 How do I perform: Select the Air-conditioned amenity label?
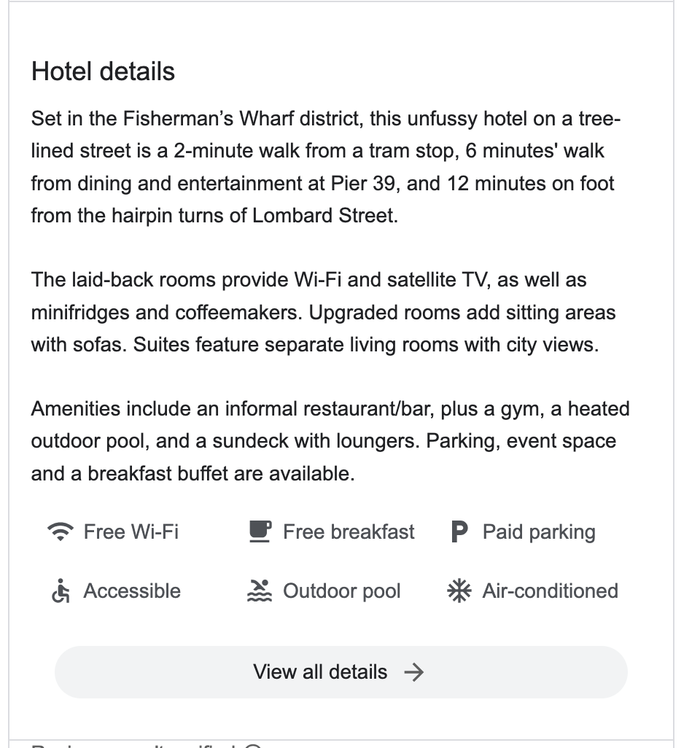pyautogui.click(x=551, y=591)
